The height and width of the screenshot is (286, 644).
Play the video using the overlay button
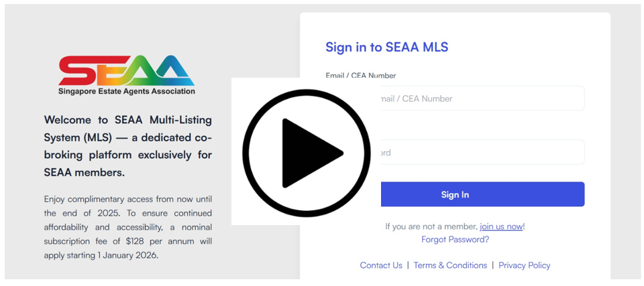tap(307, 153)
